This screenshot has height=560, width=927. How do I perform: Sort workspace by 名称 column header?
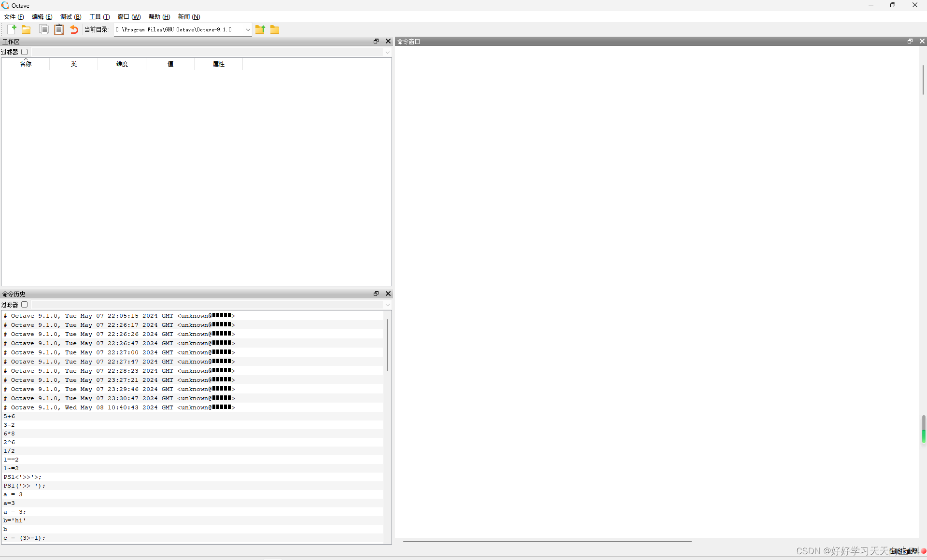(26, 64)
